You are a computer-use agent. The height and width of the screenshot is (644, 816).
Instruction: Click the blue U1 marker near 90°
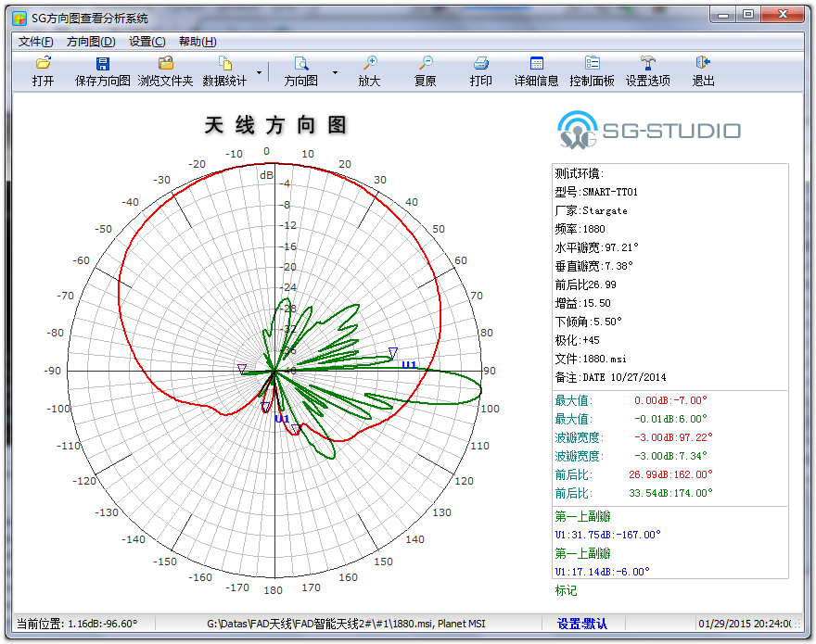pos(409,365)
